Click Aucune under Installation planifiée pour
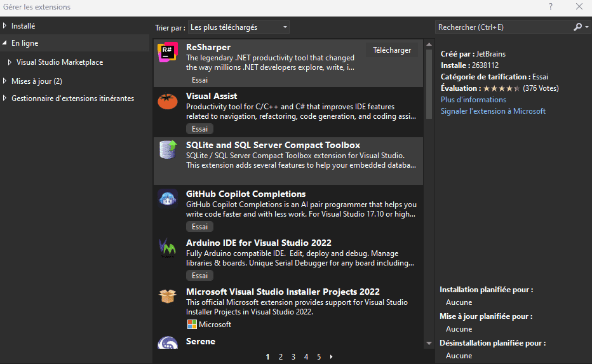The width and height of the screenshot is (592, 364). [459, 302]
